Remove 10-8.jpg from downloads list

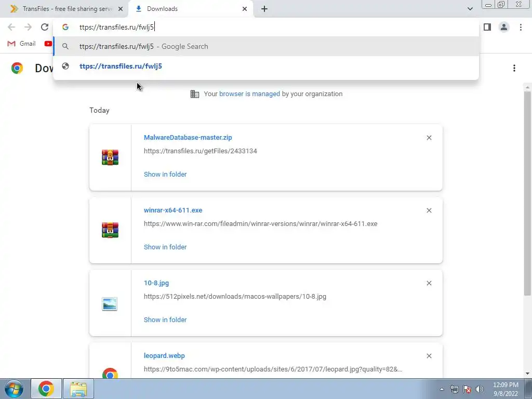coord(429,283)
